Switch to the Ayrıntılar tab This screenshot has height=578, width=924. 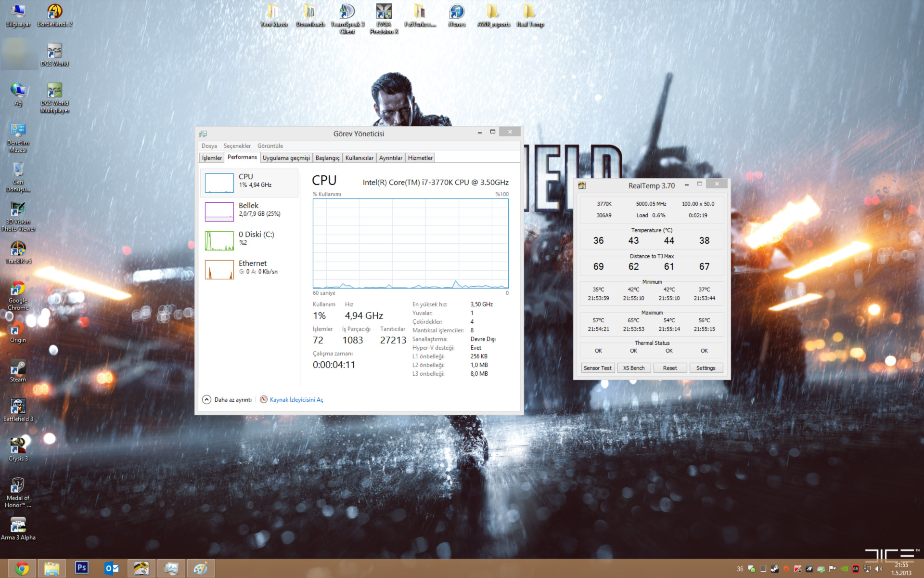(390, 158)
